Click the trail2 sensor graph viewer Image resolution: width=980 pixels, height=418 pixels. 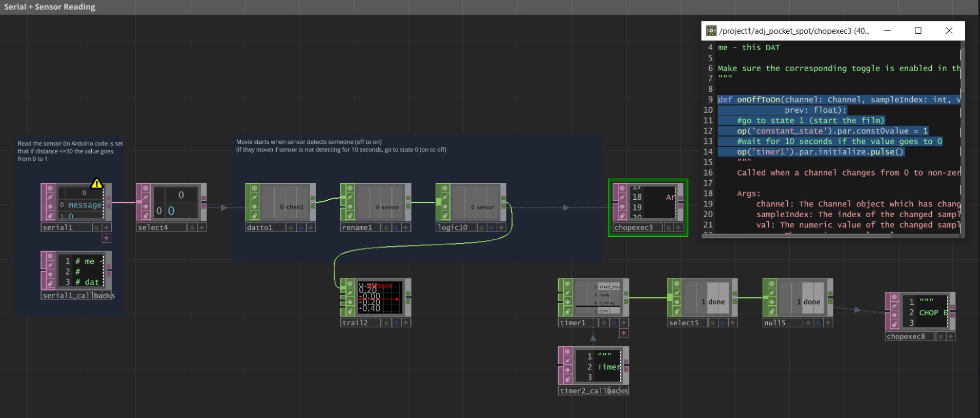coord(379,298)
